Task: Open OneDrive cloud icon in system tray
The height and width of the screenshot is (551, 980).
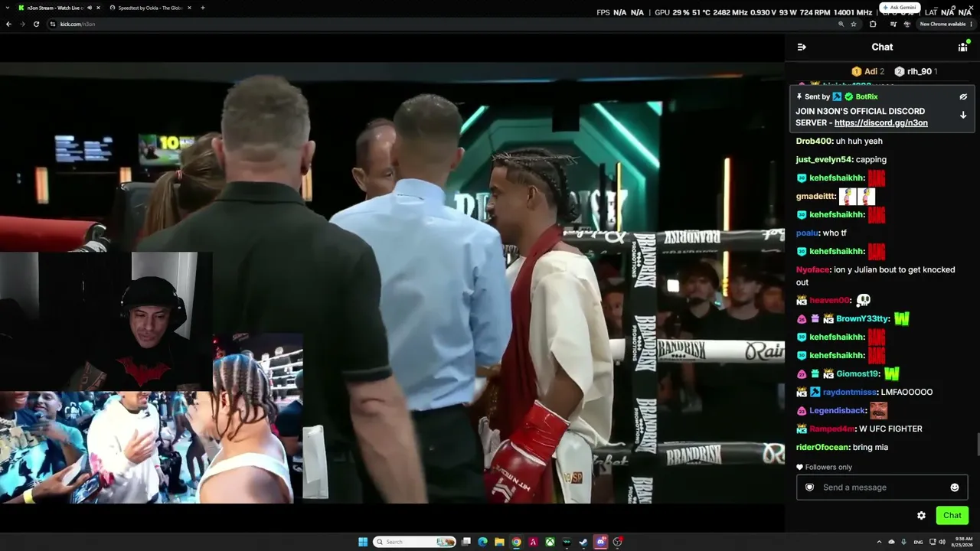Action: tap(891, 542)
